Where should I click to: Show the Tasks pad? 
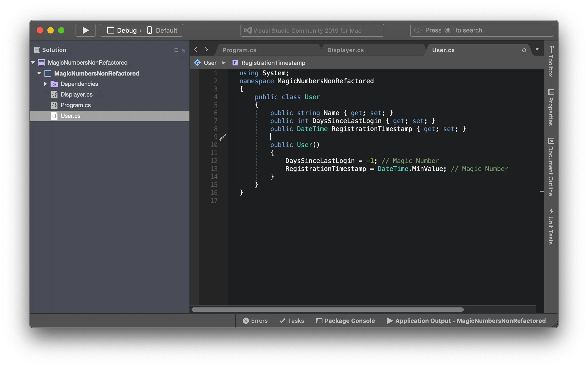click(292, 321)
